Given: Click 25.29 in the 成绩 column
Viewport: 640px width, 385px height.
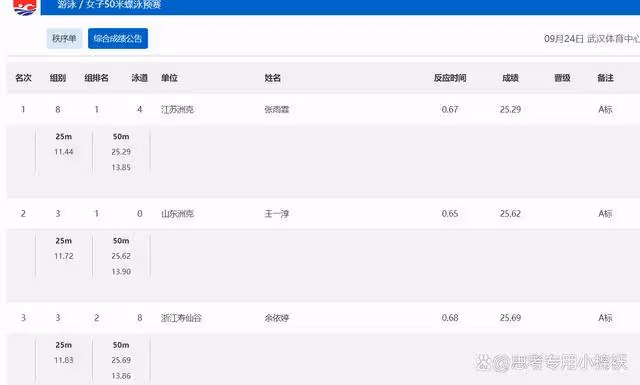Looking at the screenshot, I should (x=510, y=109).
